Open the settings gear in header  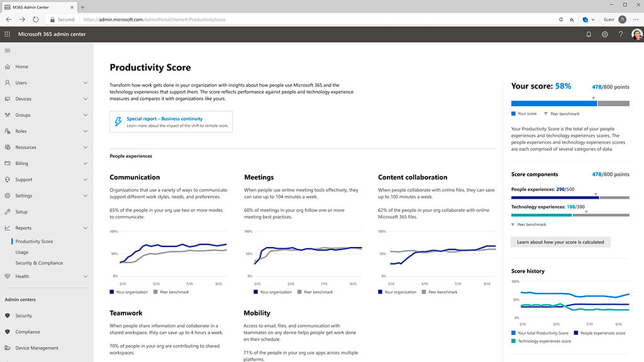(604, 35)
